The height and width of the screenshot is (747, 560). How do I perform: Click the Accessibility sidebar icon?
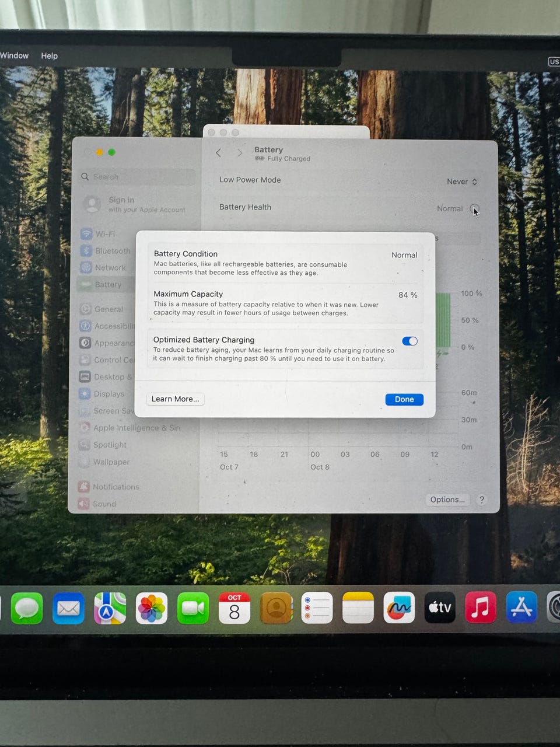click(85, 326)
